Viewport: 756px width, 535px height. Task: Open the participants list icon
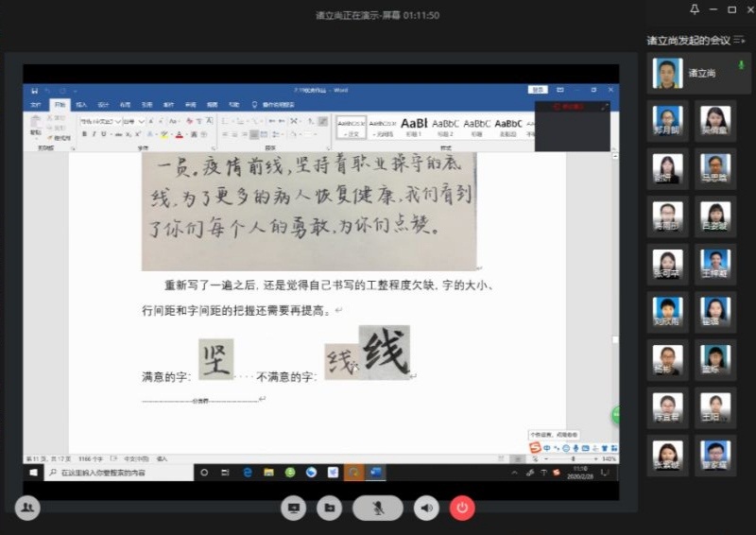[x=27, y=508]
